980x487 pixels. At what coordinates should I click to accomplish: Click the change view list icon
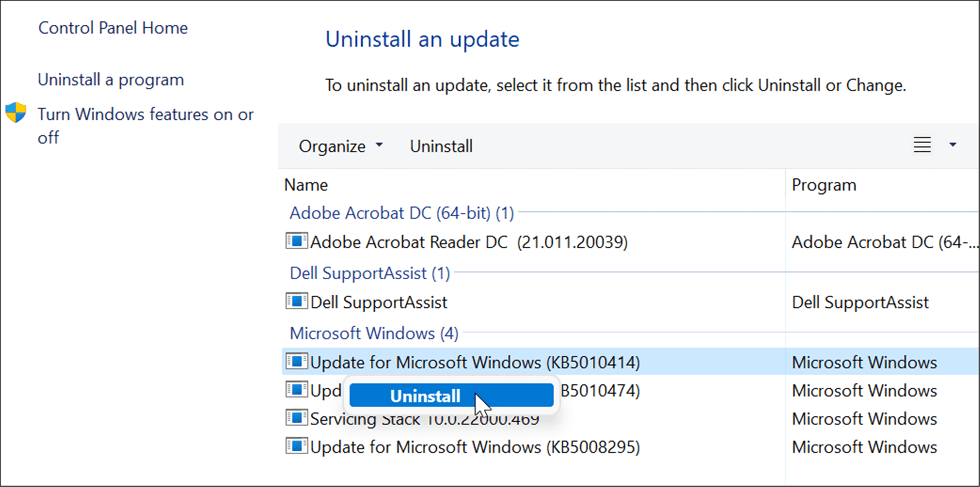coord(922,145)
